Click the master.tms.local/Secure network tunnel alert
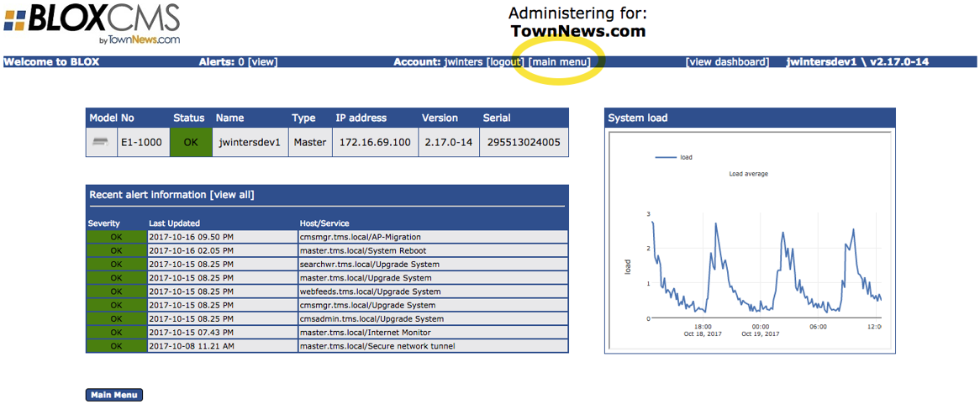Viewport: 980px width, 420px height. pos(377,347)
